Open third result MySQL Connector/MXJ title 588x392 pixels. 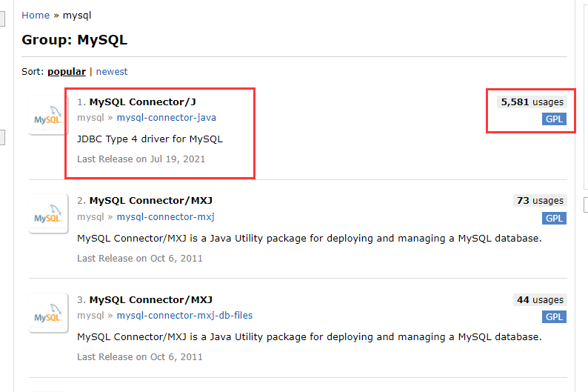150,299
